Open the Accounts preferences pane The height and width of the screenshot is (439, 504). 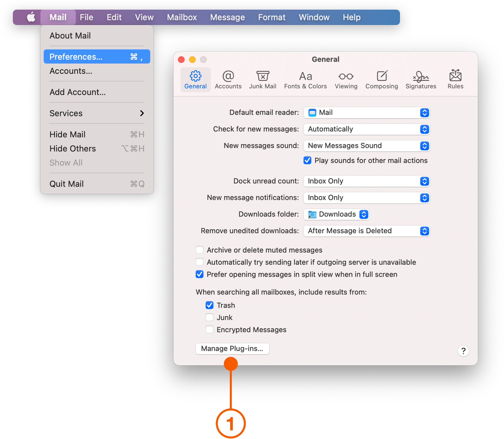tap(228, 80)
